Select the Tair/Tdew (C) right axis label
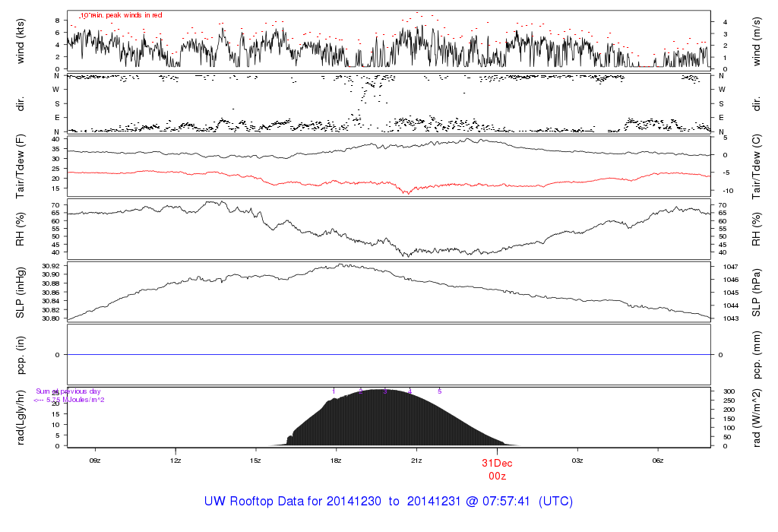 point(757,164)
